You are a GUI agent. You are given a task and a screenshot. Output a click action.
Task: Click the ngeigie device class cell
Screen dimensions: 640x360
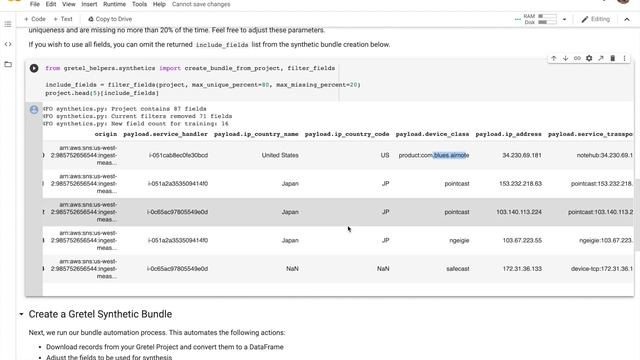pos(459,240)
